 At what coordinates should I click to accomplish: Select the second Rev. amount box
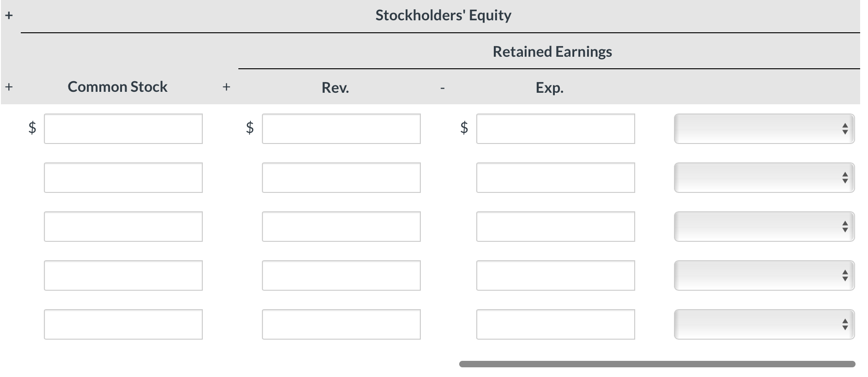341,178
